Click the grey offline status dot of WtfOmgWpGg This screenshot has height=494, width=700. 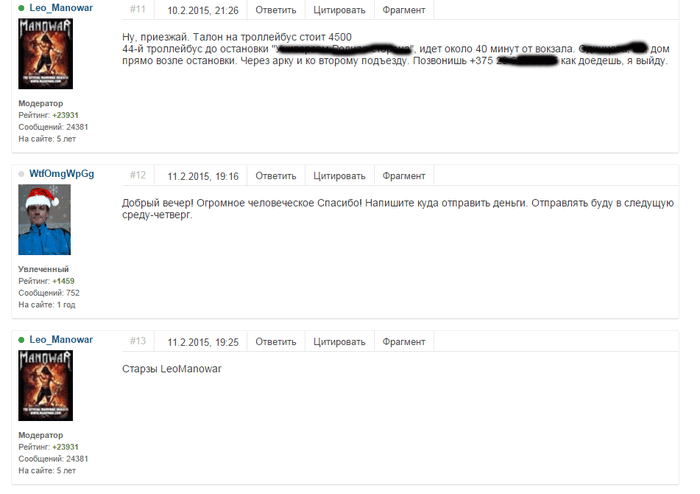[21, 174]
